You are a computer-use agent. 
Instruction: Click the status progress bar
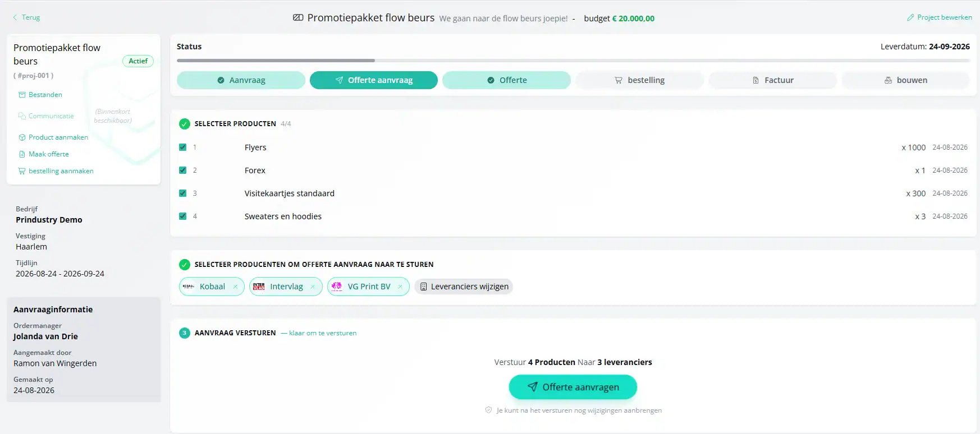pos(573,61)
